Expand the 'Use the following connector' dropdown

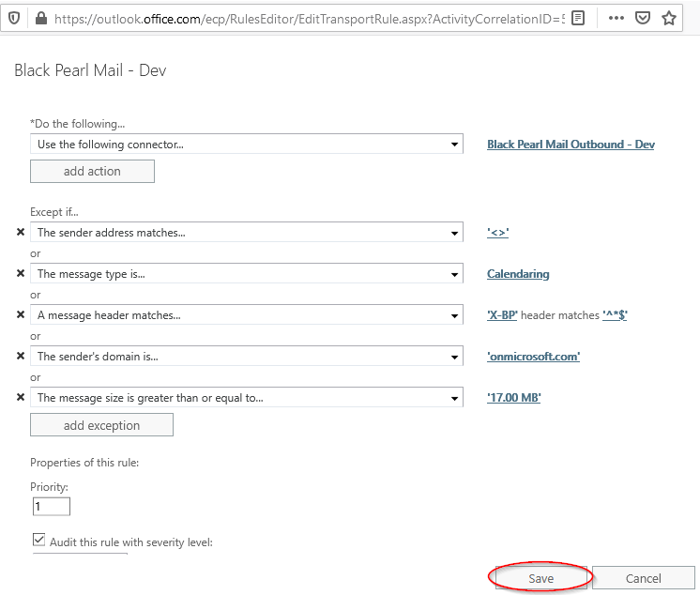[454, 145]
